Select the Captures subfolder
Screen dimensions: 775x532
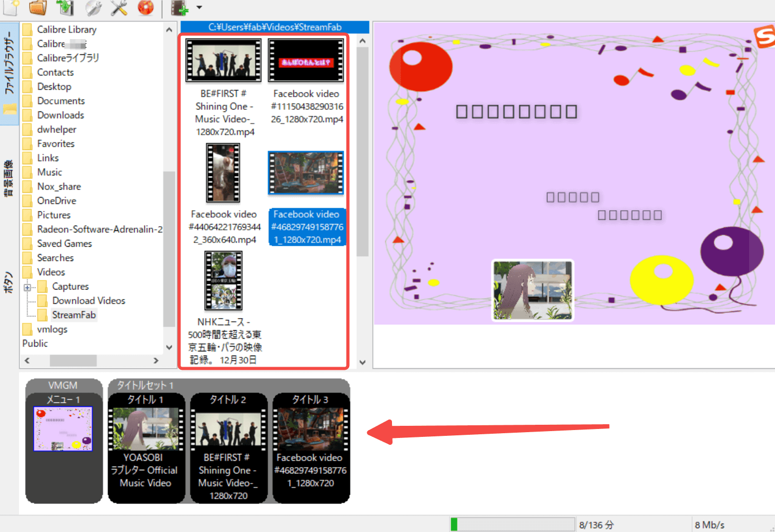(x=70, y=286)
